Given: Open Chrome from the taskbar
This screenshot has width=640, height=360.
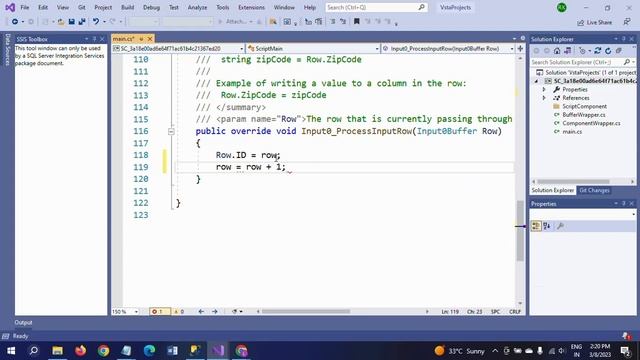Looking at the screenshot, I should coord(104,351).
